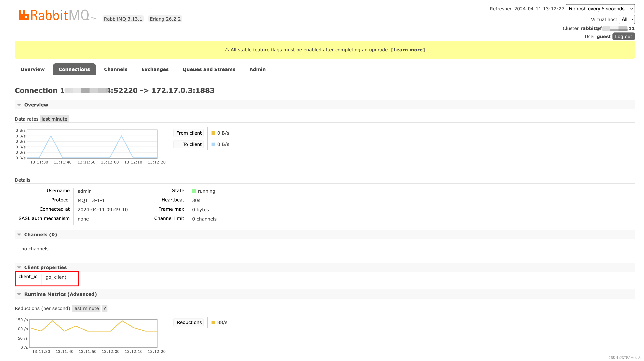Click the RabbitMQ logo icon

[x=24, y=15]
